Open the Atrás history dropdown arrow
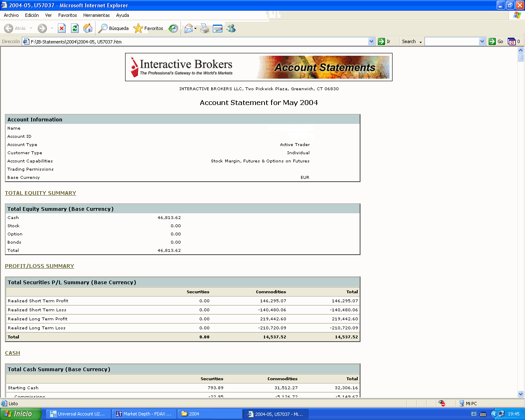525x420 pixels. pyautogui.click(x=31, y=28)
